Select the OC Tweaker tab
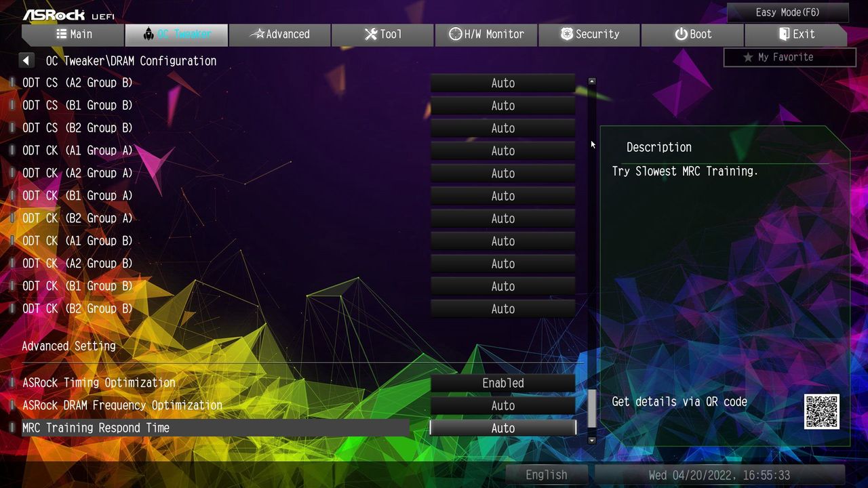The image size is (868, 488). pos(176,35)
